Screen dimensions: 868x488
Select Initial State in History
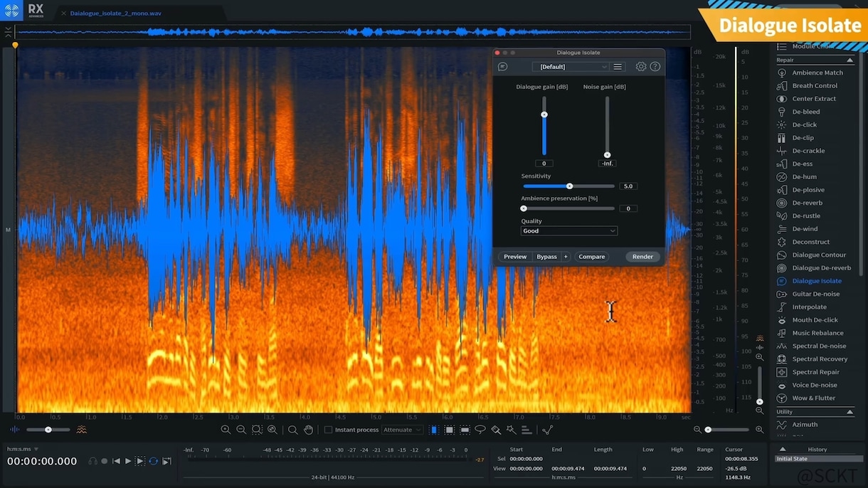point(818,459)
